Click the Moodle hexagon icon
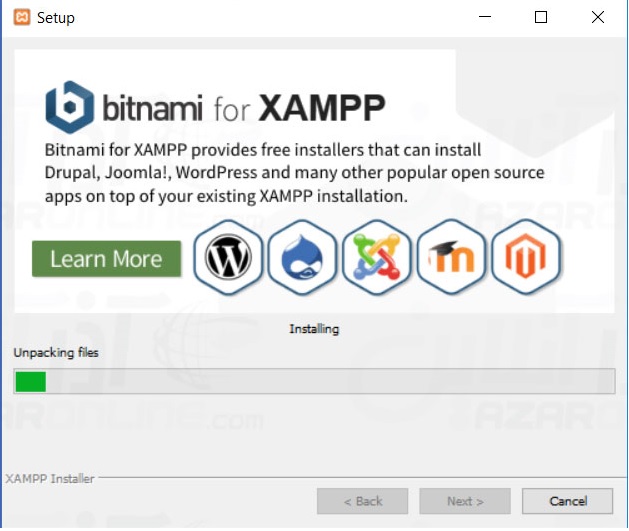Screen dimensions: 629x531 click(451, 259)
